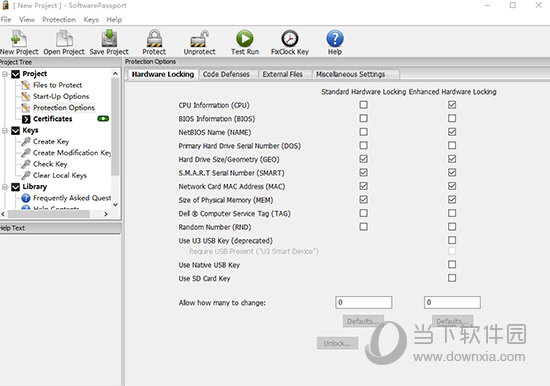Click the key icon beside Create Key
Image resolution: width=550 pixels, height=386 pixels.
26,141
